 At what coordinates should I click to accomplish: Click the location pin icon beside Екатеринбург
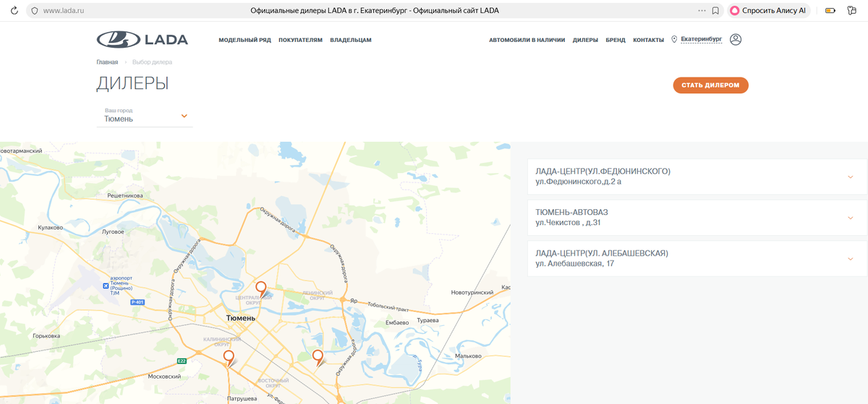point(674,40)
